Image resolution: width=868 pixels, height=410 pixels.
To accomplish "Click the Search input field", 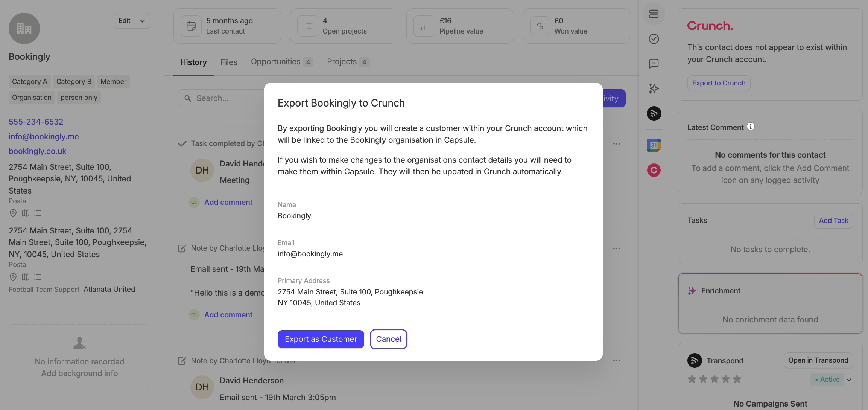I will [222, 98].
